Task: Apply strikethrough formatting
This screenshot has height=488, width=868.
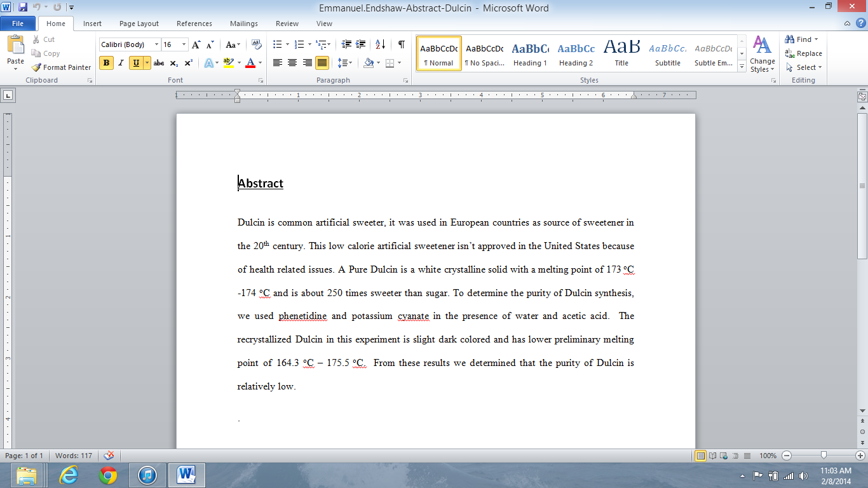Action: (159, 63)
